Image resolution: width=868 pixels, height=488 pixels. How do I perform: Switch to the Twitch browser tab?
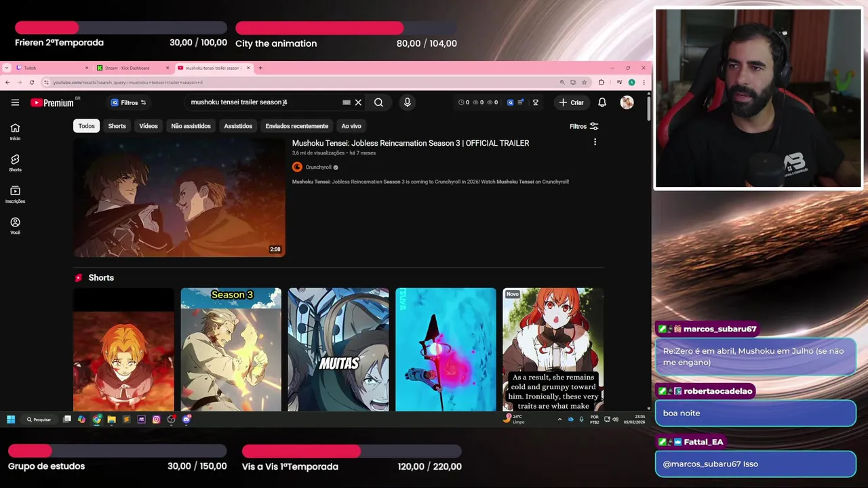(52, 68)
